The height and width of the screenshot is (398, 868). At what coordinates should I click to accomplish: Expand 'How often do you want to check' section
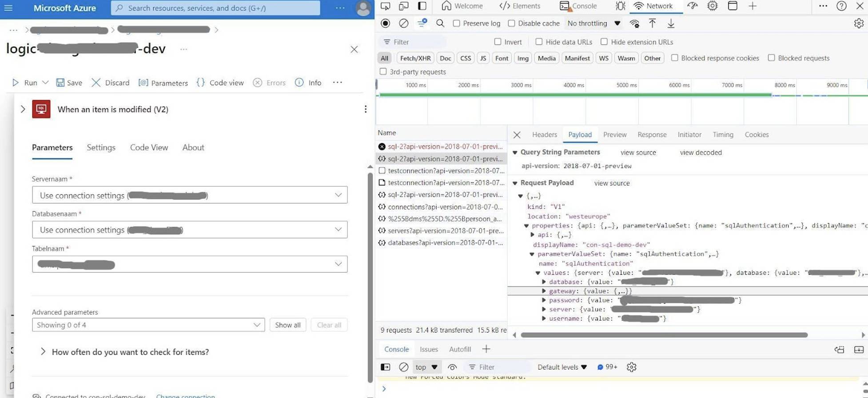[x=43, y=352]
